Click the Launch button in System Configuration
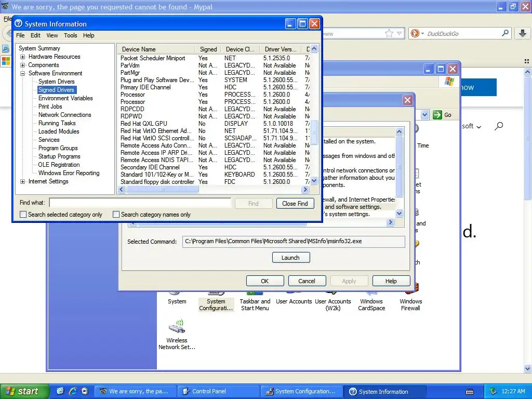532x399 pixels. pos(291,258)
